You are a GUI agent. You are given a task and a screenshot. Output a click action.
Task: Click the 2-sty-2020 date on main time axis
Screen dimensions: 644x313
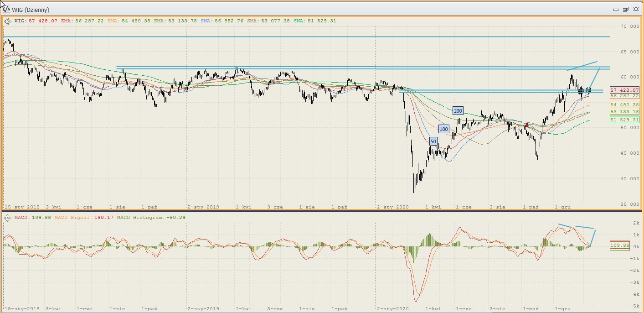coord(390,207)
